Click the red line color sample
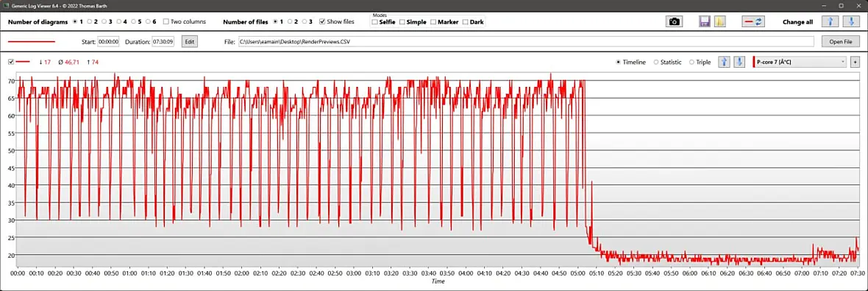Viewport: 868px width, 291px height. [x=32, y=41]
